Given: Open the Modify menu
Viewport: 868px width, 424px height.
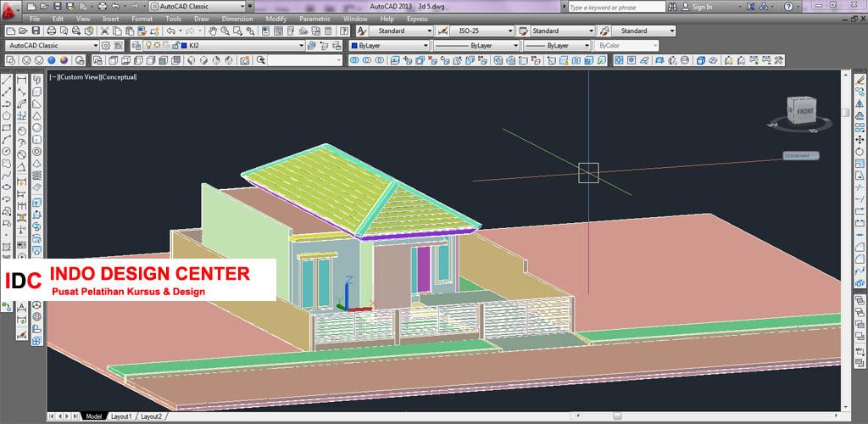Looking at the screenshot, I should click(276, 19).
